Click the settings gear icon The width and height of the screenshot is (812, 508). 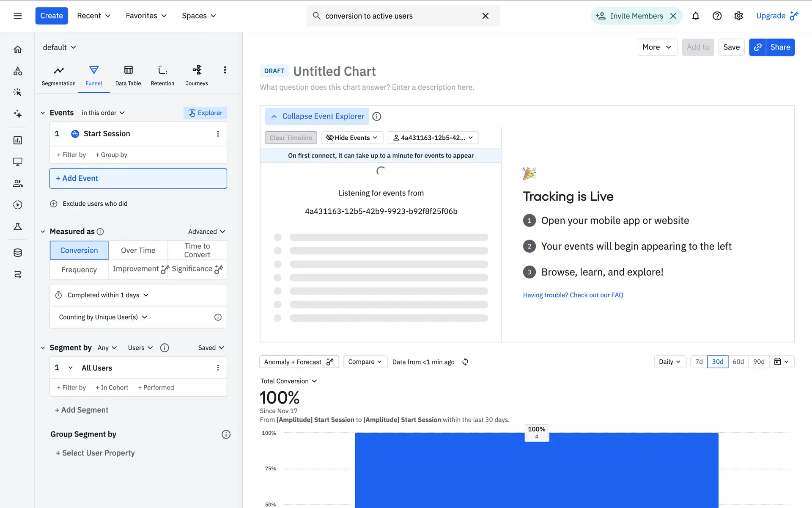[738, 16]
